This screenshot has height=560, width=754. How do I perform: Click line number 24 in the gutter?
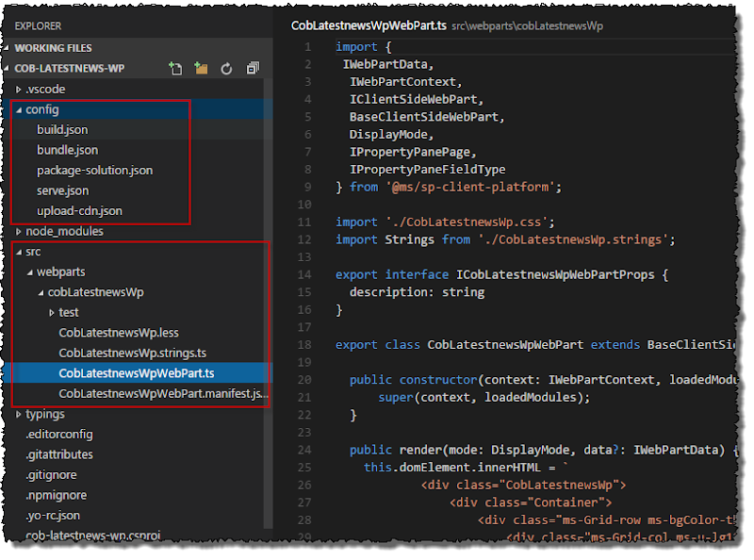304,451
